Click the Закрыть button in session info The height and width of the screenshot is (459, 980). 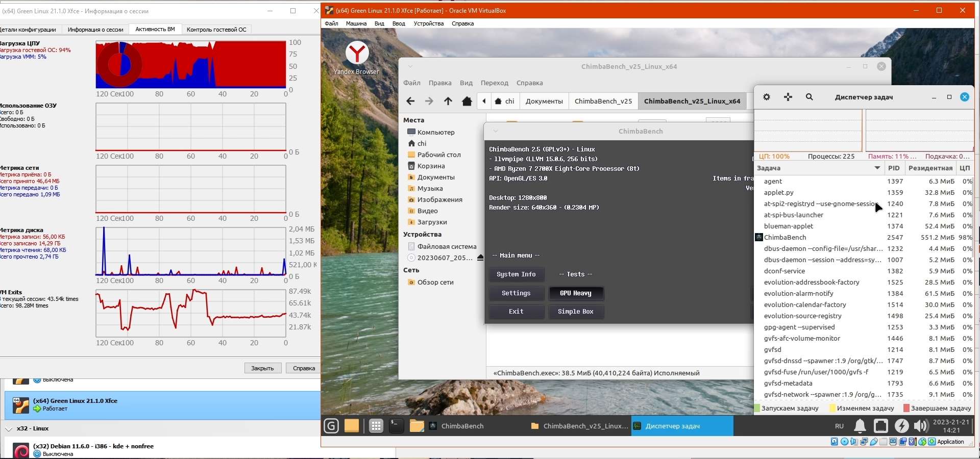(262, 368)
